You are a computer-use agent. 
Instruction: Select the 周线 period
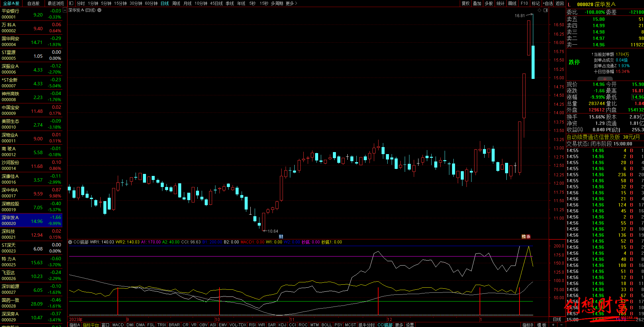coord(176,3)
